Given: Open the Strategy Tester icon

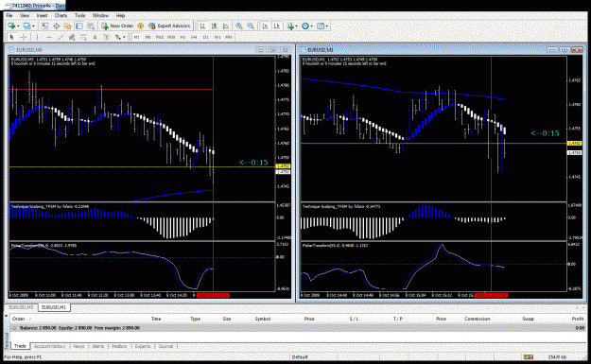Looking at the screenshot, I should point(91,26).
